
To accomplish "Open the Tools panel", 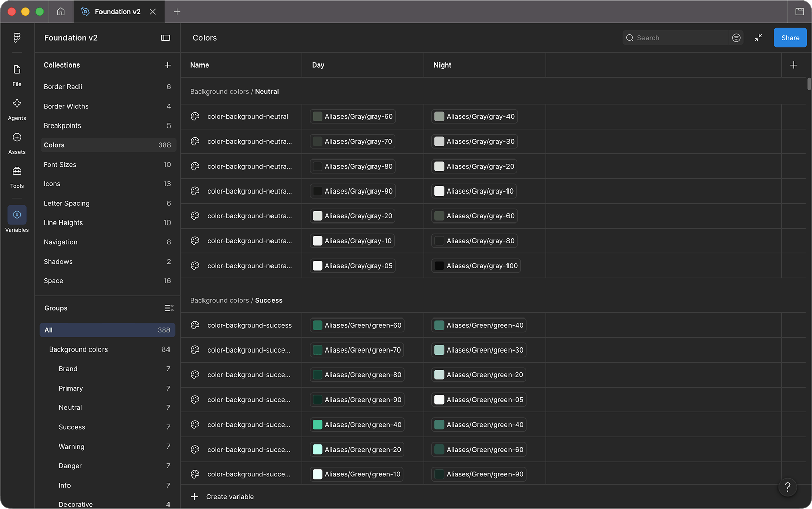I will (17, 177).
